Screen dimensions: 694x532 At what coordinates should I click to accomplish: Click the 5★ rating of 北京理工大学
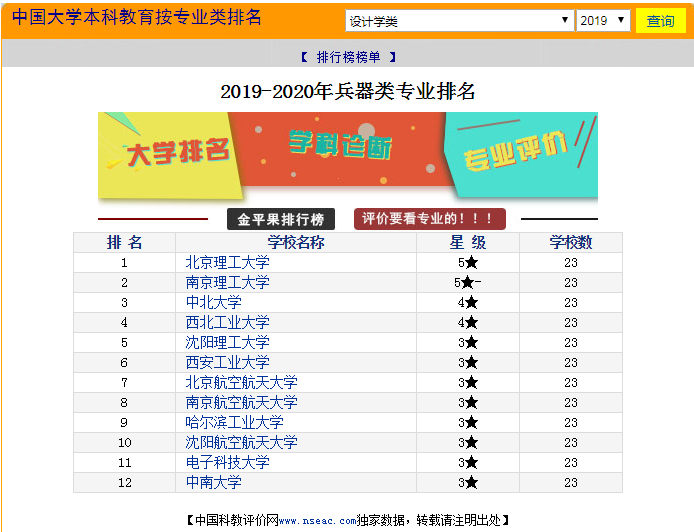point(468,262)
